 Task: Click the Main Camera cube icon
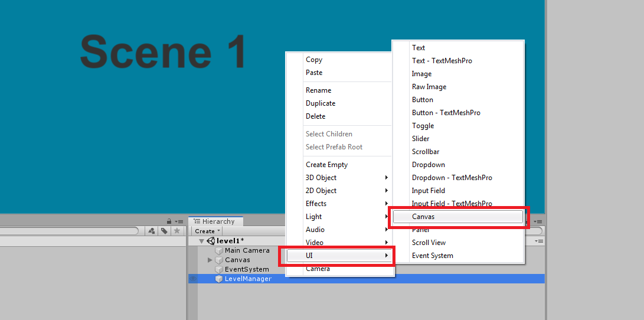click(x=219, y=250)
